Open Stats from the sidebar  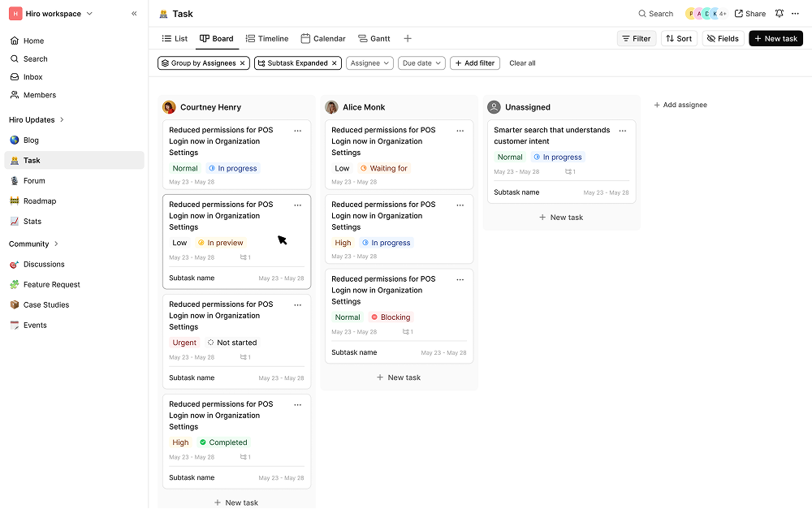click(32, 221)
